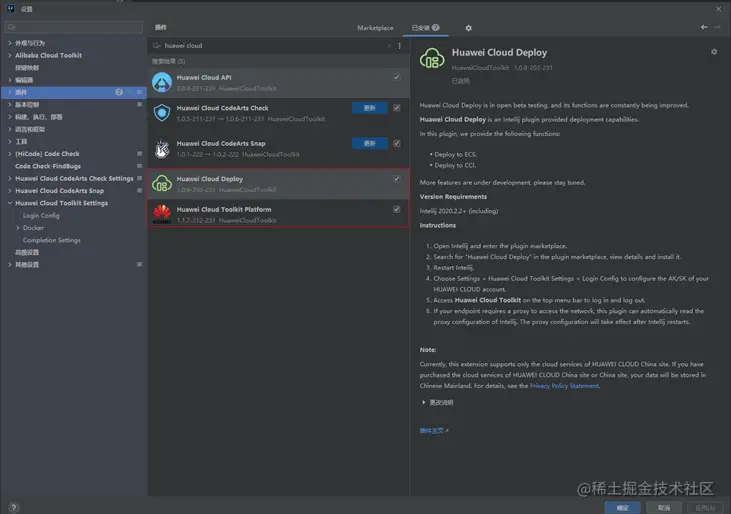The width and height of the screenshot is (731, 514).
Task: Click the project marker next to Code Check-FindBugs
Action: (139, 166)
